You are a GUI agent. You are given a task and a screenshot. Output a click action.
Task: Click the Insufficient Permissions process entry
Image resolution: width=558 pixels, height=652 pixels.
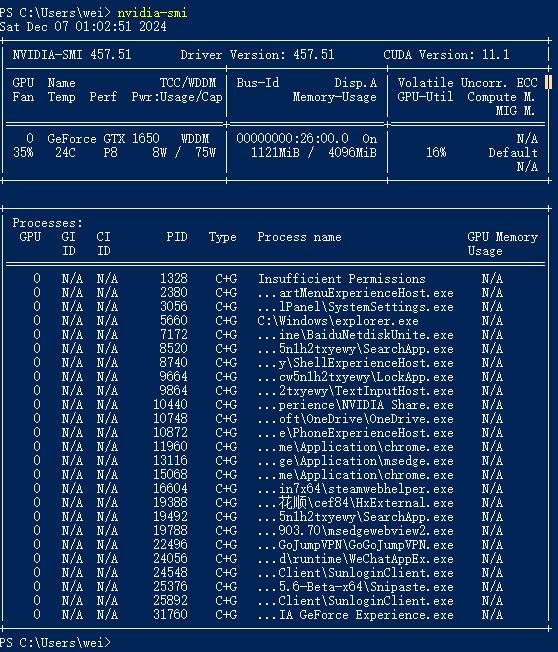(341, 279)
